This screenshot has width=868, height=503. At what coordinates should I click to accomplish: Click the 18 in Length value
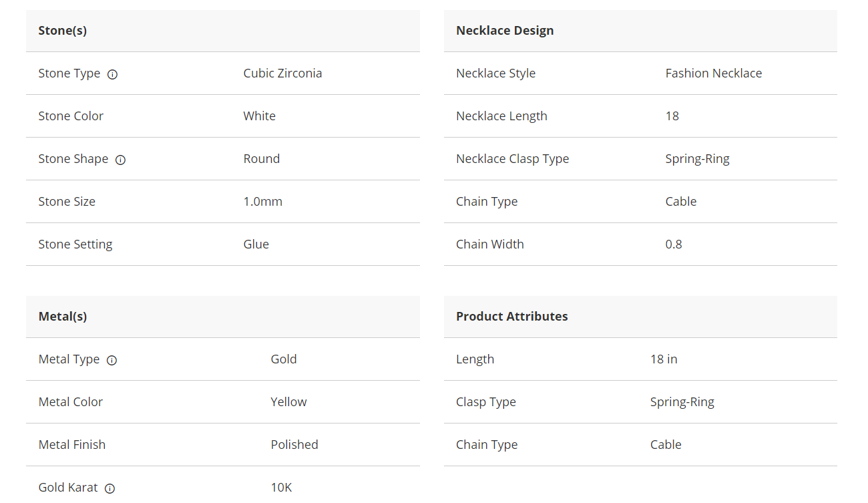click(x=664, y=359)
